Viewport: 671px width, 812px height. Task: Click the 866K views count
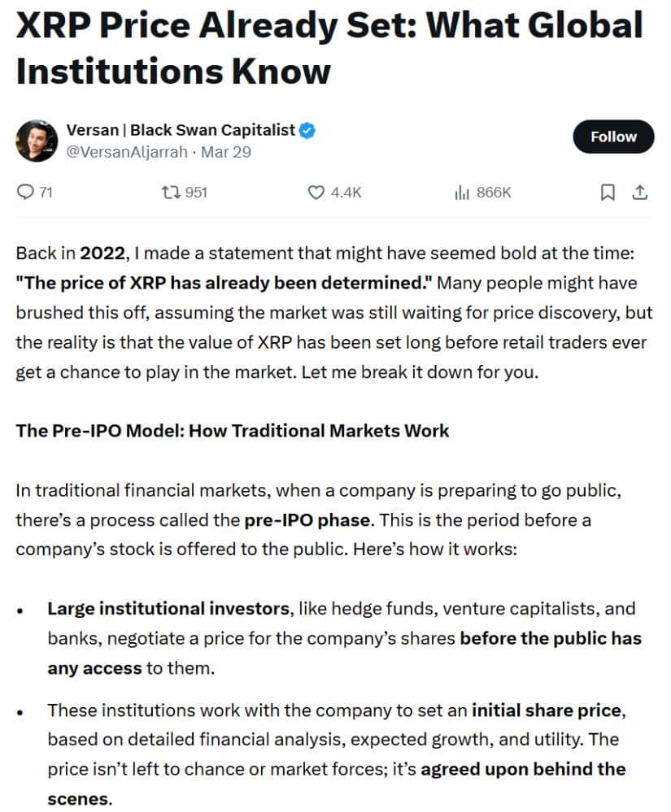(494, 192)
